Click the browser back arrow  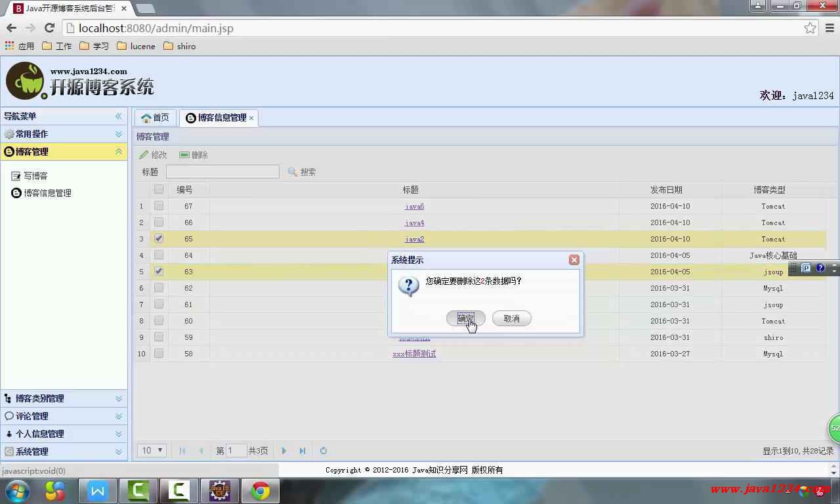coord(11,28)
